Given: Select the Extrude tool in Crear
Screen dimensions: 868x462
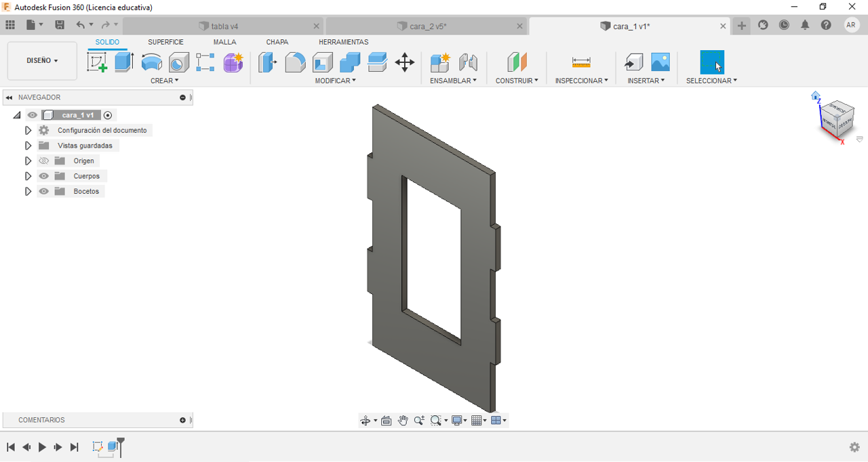Looking at the screenshot, I should (x=123, y=62).
